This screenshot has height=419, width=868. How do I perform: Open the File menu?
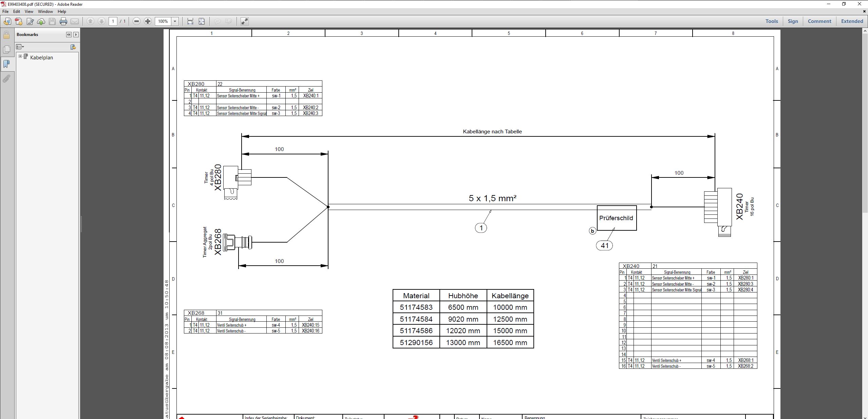[5, 11]
